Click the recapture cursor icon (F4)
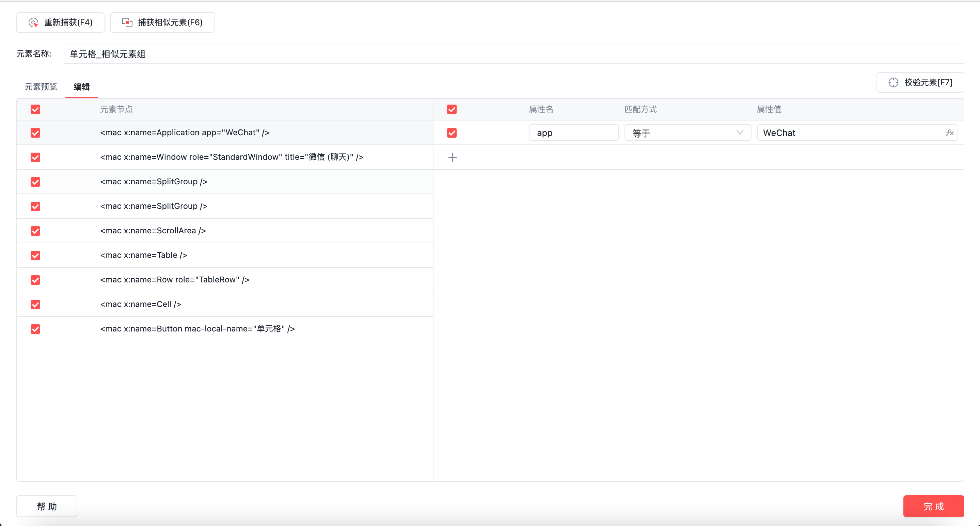 coord(33,22)
